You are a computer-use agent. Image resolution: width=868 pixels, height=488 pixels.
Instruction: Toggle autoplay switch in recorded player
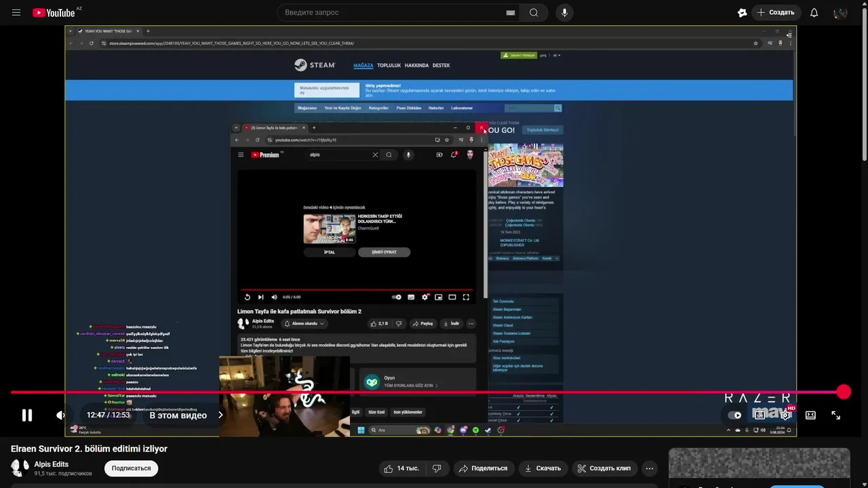pos(397,297)
